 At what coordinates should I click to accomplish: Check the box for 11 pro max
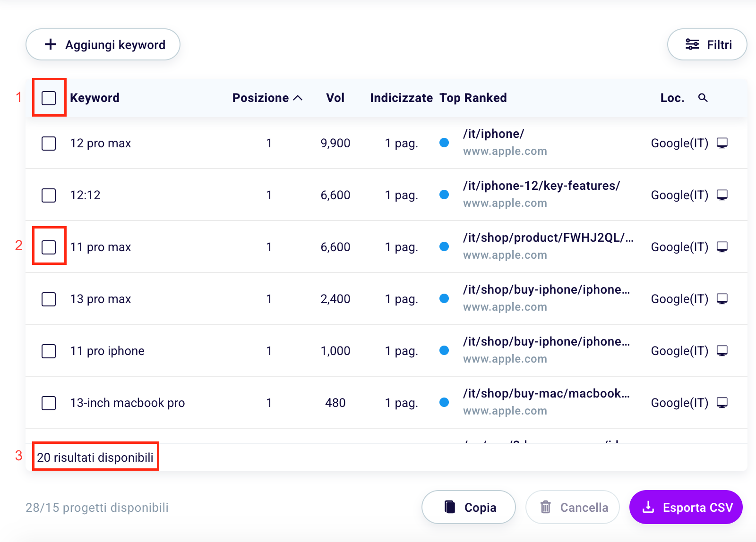49,247
